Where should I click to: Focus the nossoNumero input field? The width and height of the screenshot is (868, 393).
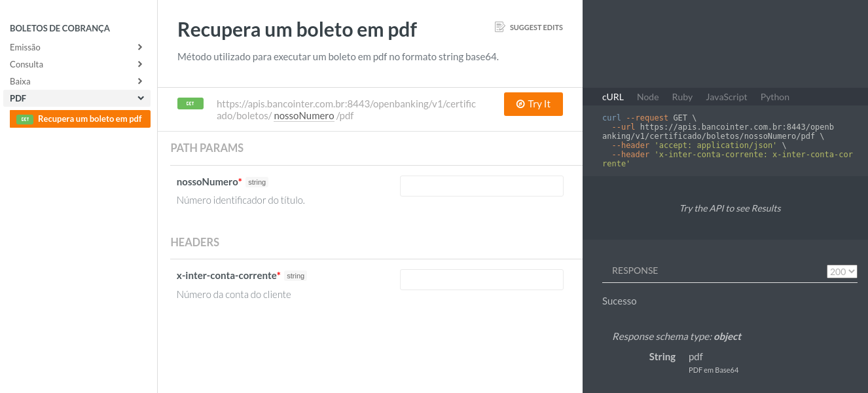tap(481, 186)
